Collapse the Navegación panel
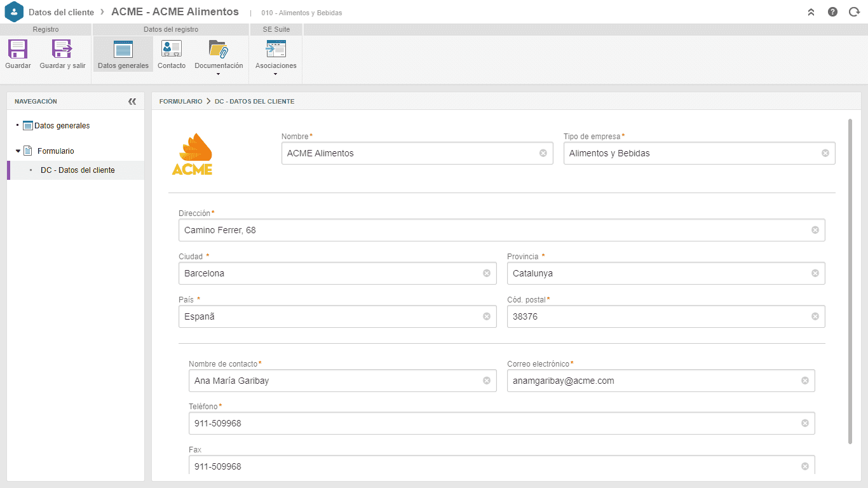This screenshot has width=868, height=488. (x=132, y=101)
